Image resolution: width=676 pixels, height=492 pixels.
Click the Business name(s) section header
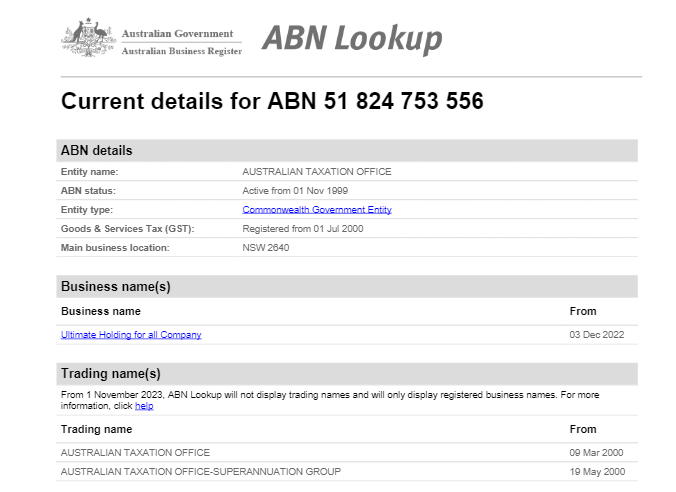pyautogui.click(x=347, y=286)
